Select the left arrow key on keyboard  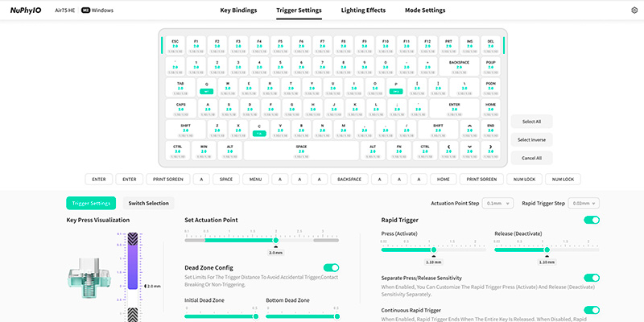(x=448, y=151)
